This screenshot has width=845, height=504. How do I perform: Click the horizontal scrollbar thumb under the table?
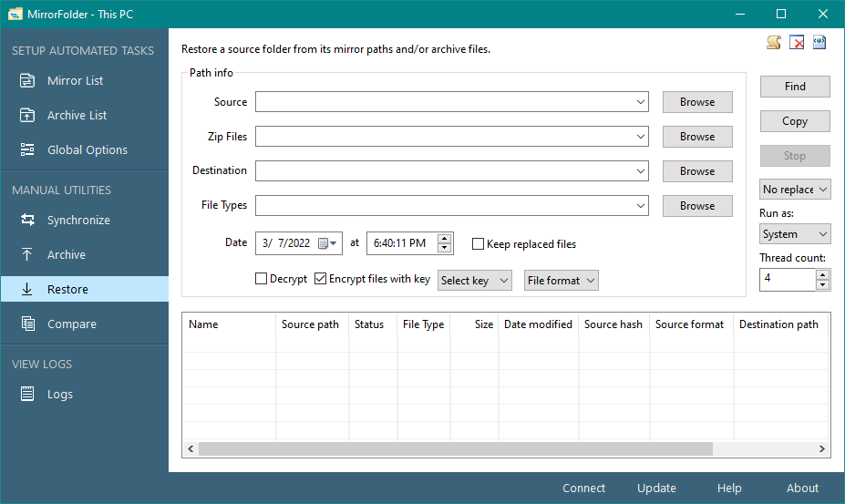(456, 448)
